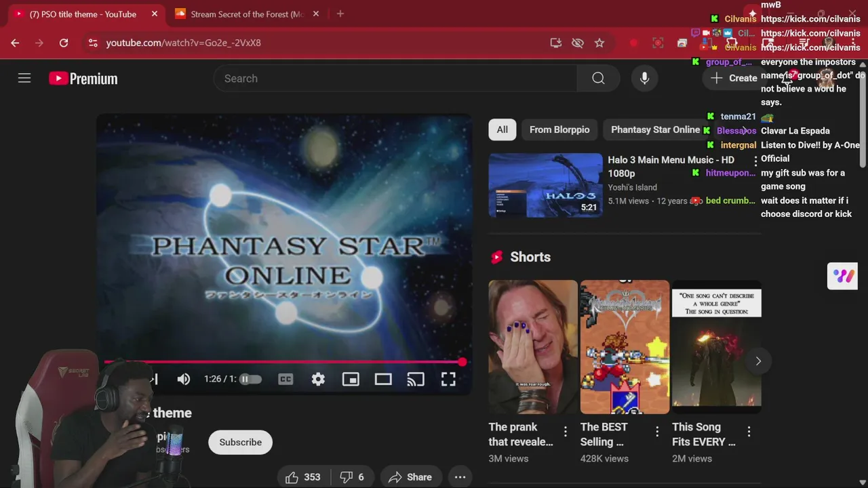
Task: Switch to PSO title theme tab
Action: click(x=83, y=14)
